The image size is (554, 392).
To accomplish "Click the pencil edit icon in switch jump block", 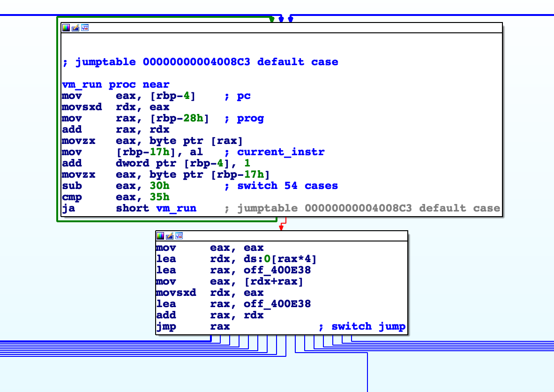I will point(170,236).
